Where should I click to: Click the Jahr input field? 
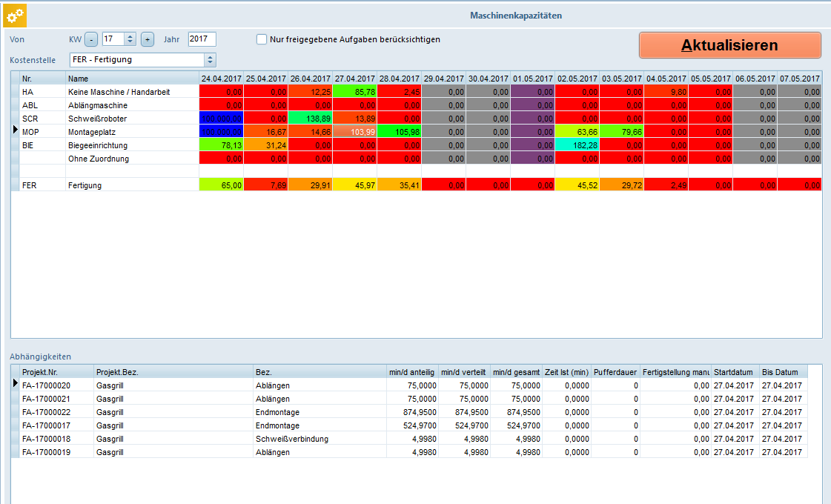pos(202,39)
